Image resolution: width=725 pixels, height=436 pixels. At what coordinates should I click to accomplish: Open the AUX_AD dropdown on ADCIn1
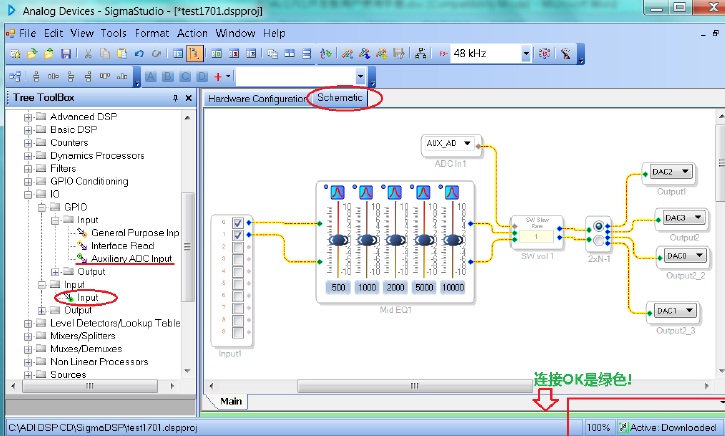coord(467,143)
